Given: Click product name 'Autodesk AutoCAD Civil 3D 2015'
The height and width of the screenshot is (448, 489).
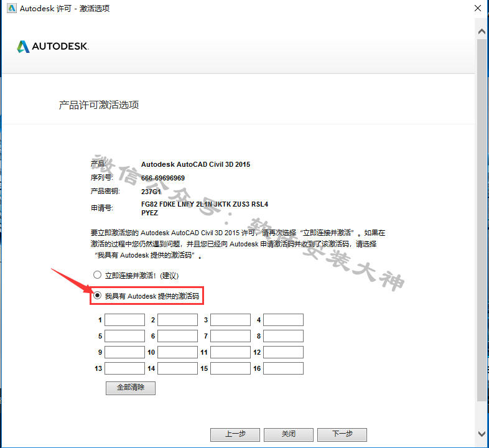Looking at the screenshot, I should (195, 164).
